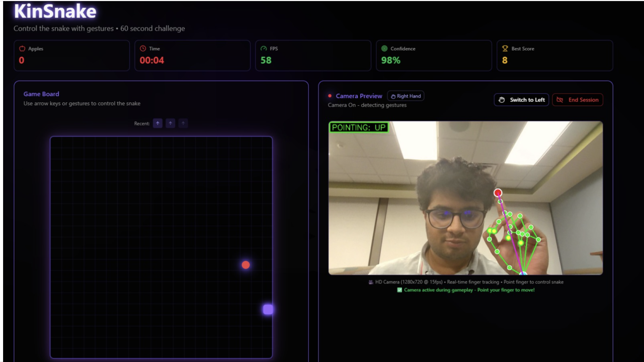The image size is (644, 362).
Task: Click the gauge icon next to FPS
Action: coord(264,48)
